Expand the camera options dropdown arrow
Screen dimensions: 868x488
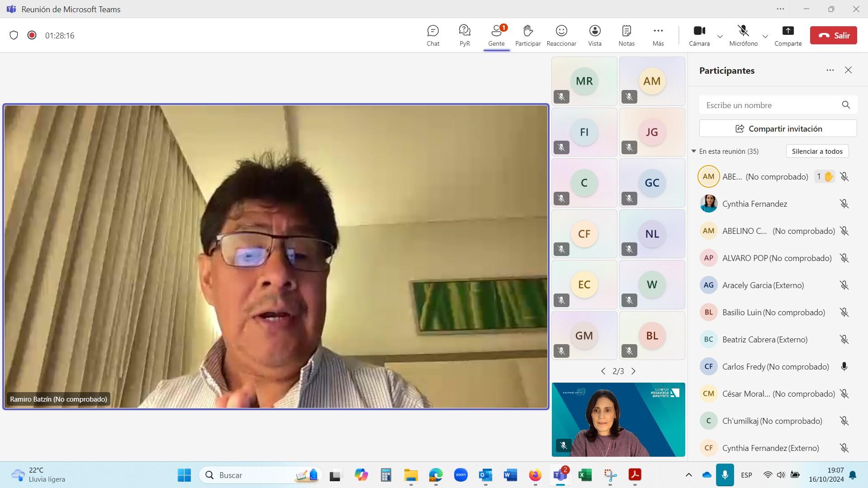[720, 36]
